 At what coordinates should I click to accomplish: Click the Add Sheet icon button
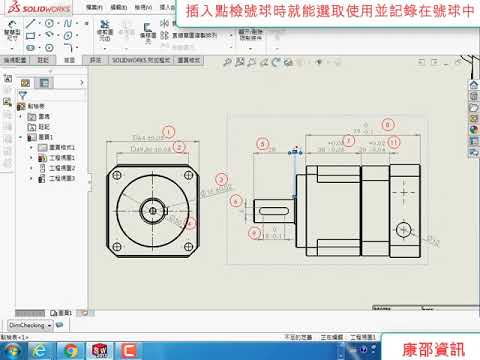click(85, 313)
